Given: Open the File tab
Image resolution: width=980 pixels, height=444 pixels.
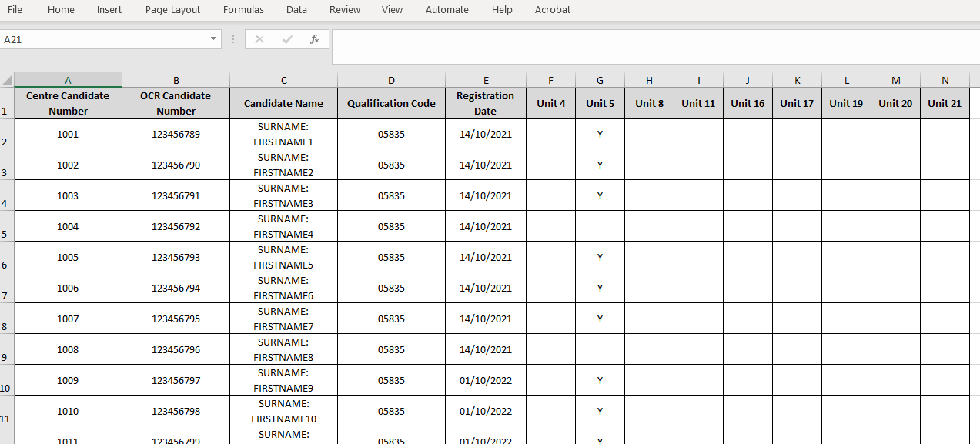Looking at the screenshot, I should (15, 10).
